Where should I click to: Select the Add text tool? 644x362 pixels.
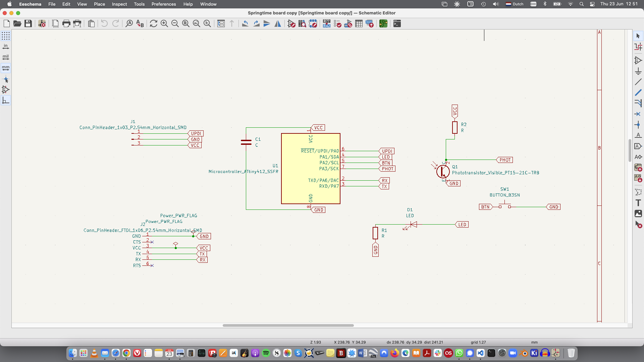tap(638, 203)
